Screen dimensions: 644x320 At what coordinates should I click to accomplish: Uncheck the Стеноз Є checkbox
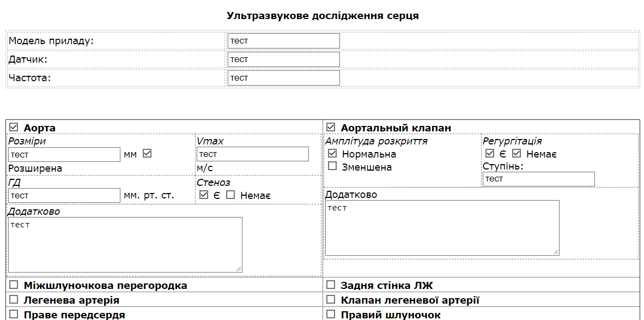204,195
